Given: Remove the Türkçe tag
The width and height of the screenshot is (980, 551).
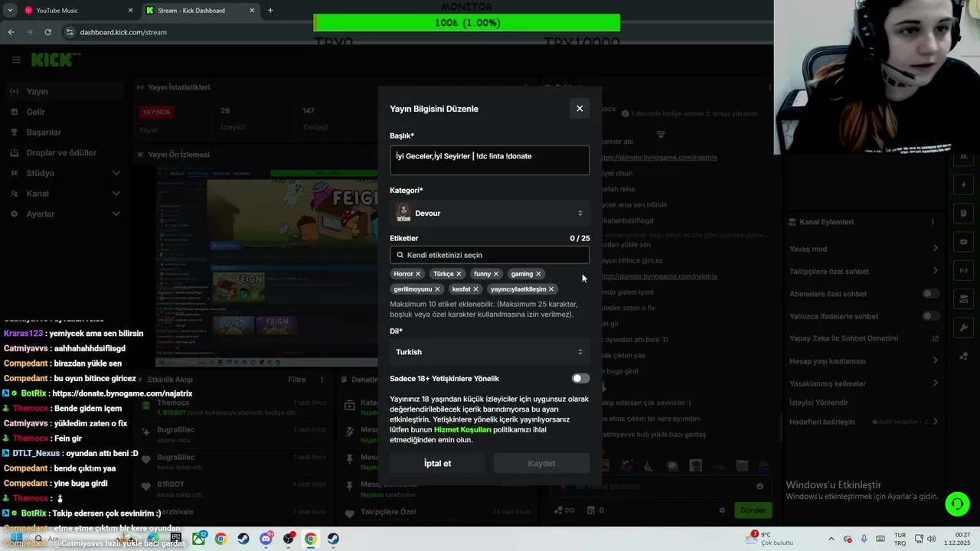Looking at the screenshot, I should [x=459, y=274].
